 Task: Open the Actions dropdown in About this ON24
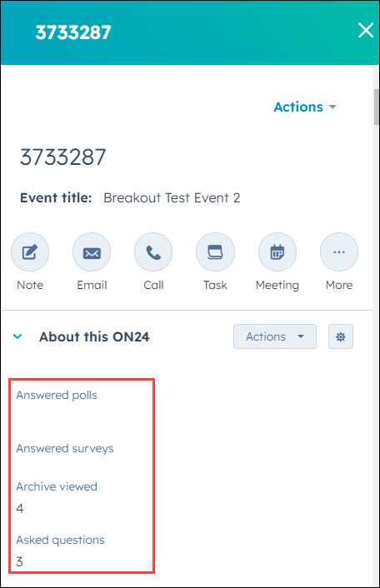(x=275, y=336)
